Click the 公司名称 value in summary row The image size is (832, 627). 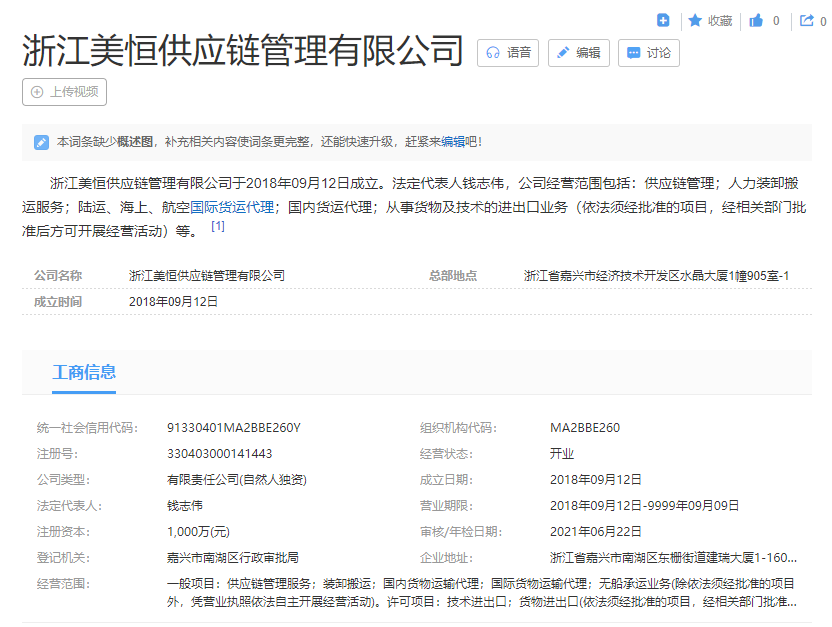[x=207, y=276]
